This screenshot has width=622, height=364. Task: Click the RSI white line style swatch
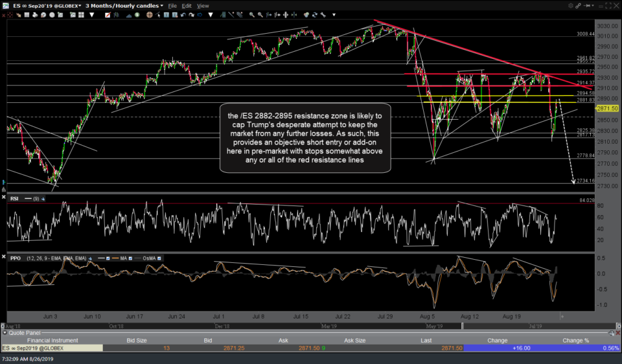(x=28, y=199)
